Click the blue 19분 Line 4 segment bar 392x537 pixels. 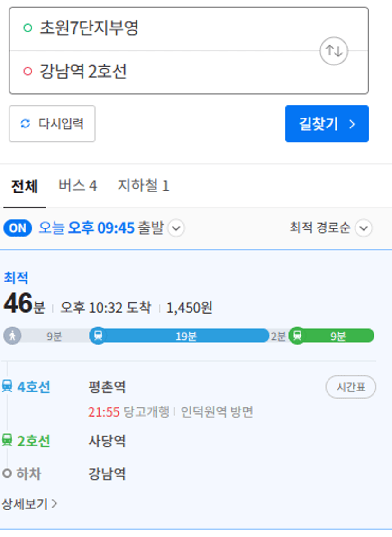(186, 336)
